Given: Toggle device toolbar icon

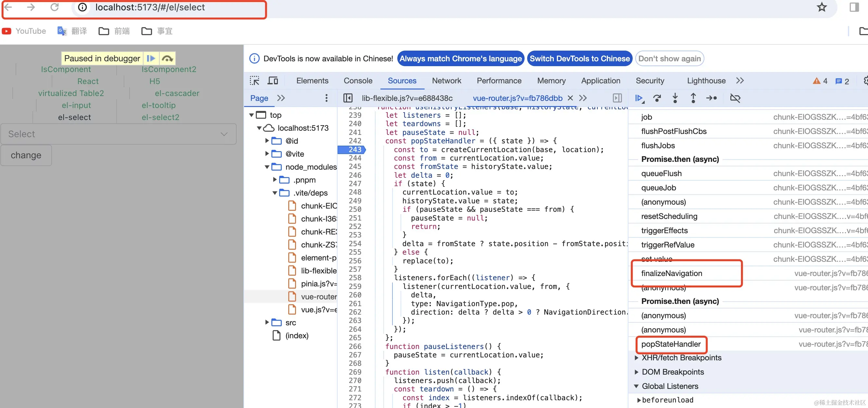Looking at the screenshot, I should [x=273, y=81].
